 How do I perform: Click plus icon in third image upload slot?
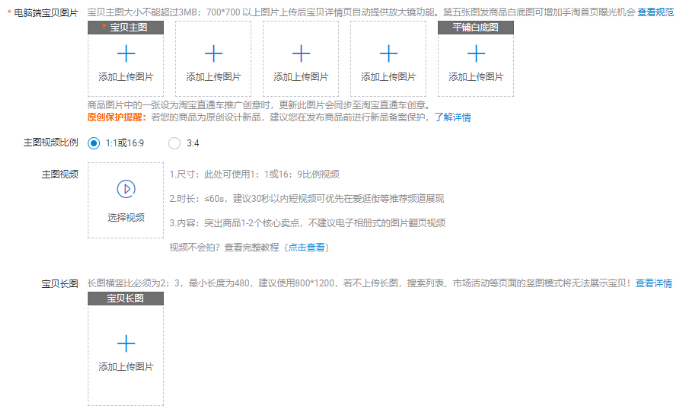[x=301, y=54]
